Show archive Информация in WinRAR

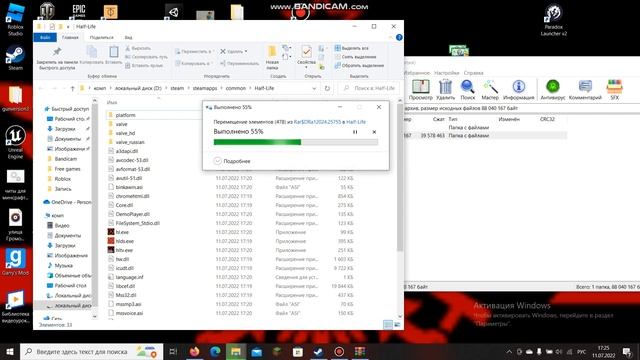point(518,90)
